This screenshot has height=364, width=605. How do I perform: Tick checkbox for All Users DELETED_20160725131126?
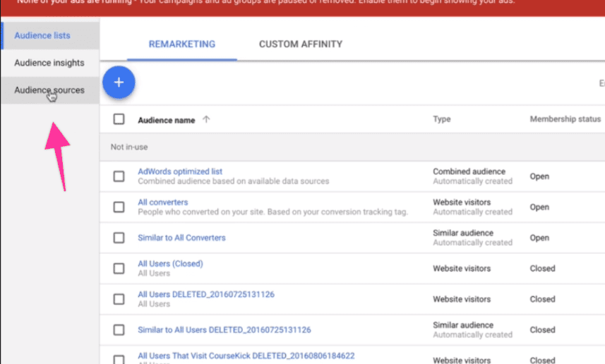click(x=119, y=299)
